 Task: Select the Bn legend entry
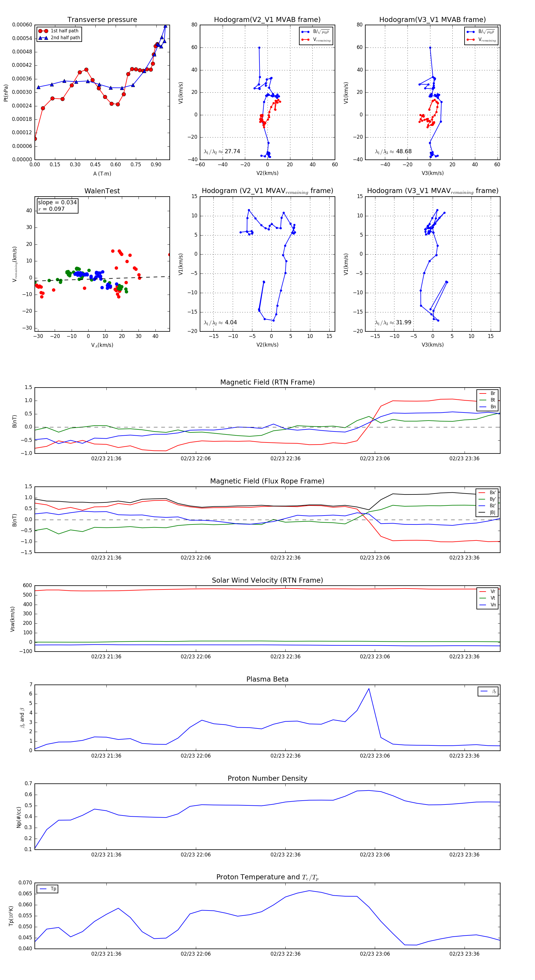(487, 407)
